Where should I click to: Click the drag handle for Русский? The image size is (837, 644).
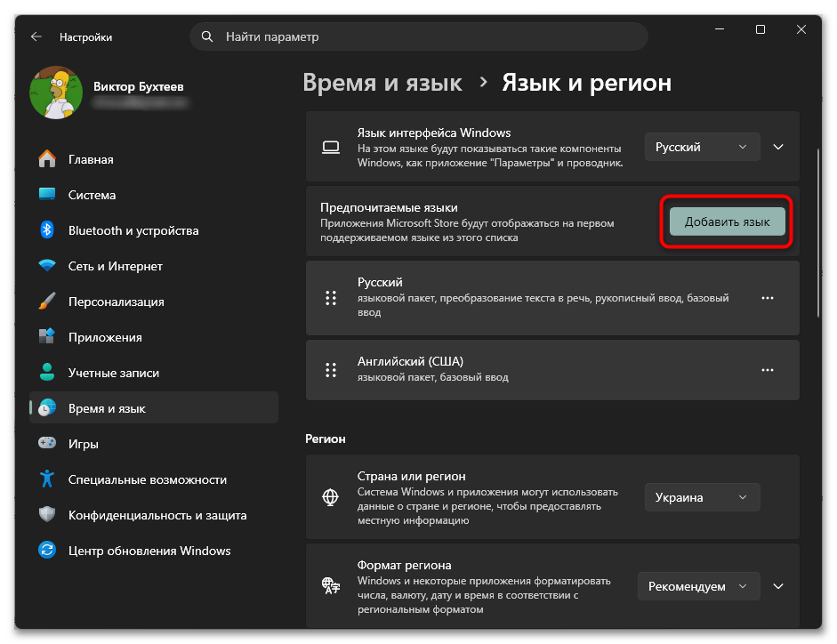[x=331, y=298]
